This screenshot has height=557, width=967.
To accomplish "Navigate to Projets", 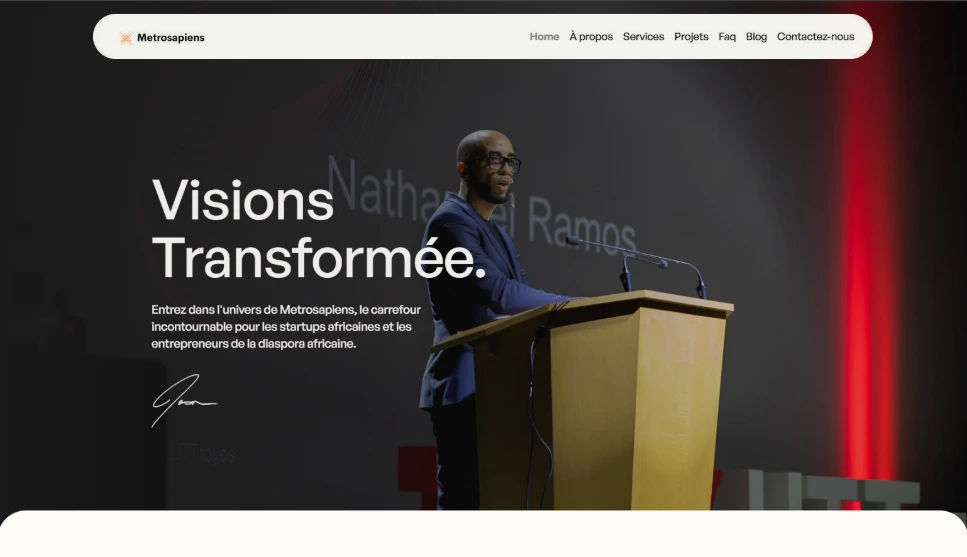I will 691,37.
